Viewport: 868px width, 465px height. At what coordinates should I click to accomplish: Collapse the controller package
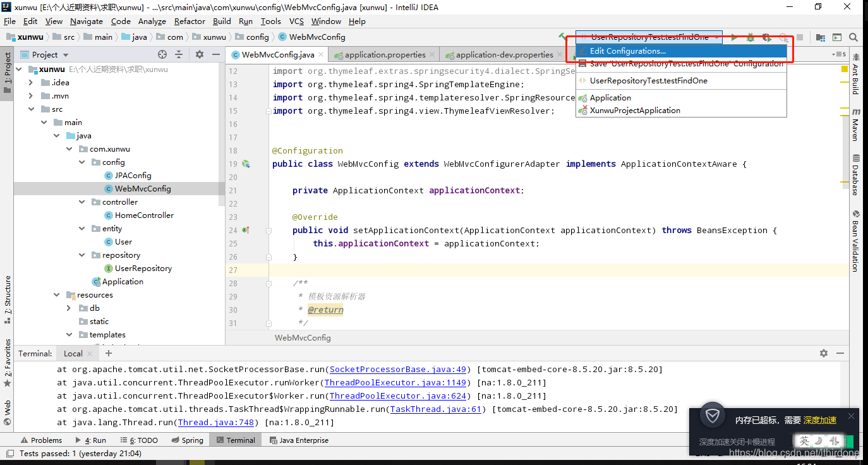click(x=81, y=202)
